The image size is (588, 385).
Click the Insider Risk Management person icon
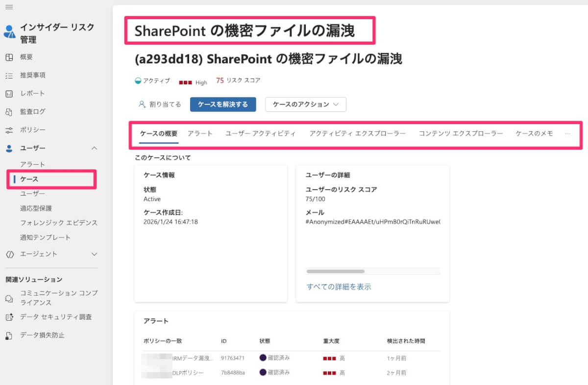9,32
